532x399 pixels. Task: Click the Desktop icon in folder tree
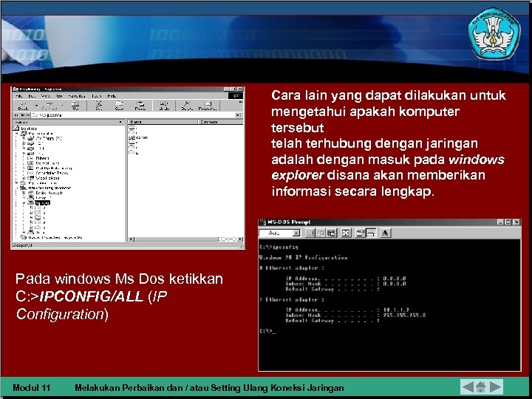click(16, 129)
